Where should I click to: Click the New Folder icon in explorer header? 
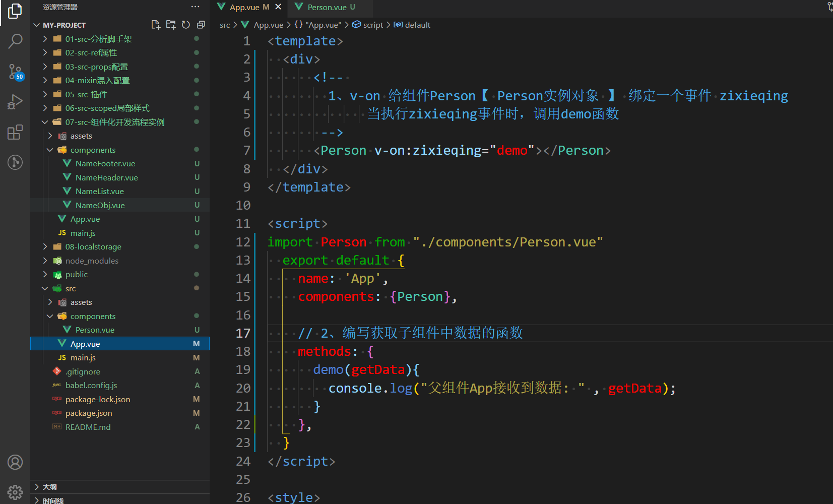click(x=171, y=25)
